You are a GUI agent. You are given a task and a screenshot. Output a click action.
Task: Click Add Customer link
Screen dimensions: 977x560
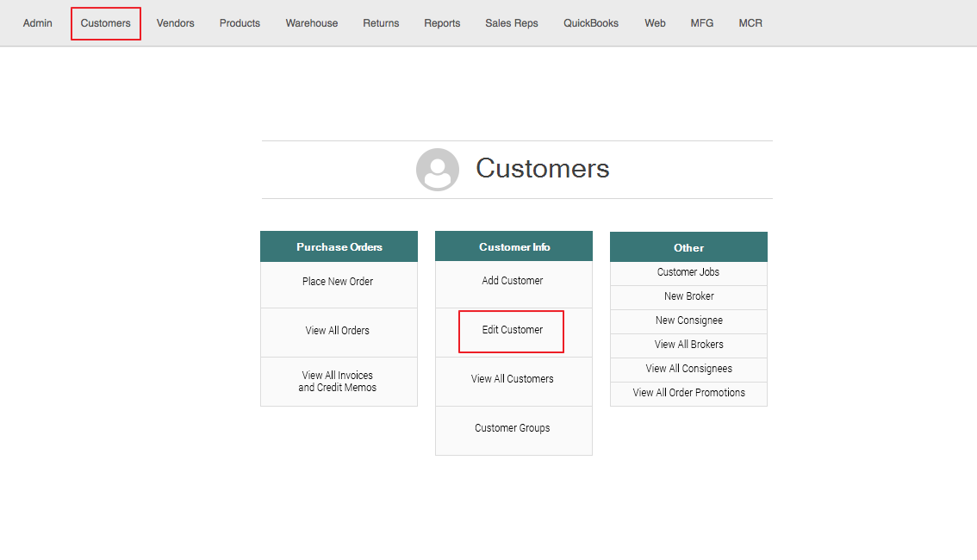pyautogui.click(x=513, y=281)
